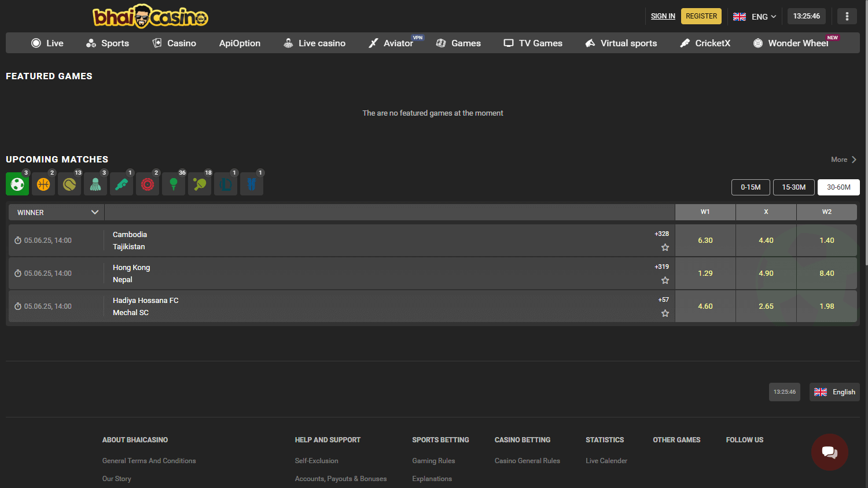Open the Gaming Rules link
The image size is (868, 488).
pyautogui.click(x=433, y=460)
